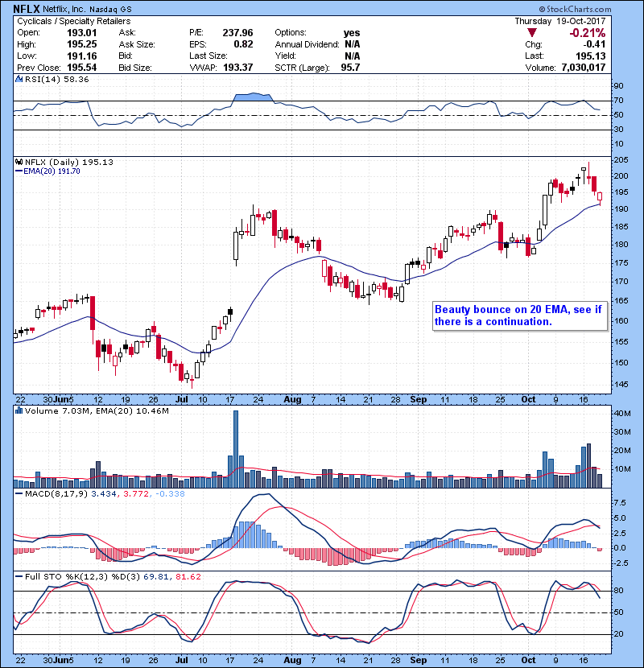644x668 pixels.
Task: Click the 175 price axis label
Action: (x=621, y=263)
